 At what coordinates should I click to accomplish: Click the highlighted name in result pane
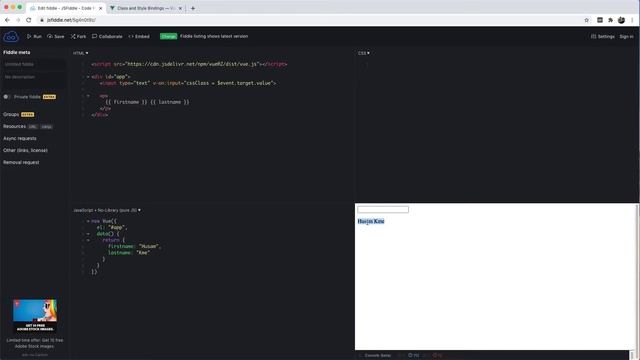[371, 221]
